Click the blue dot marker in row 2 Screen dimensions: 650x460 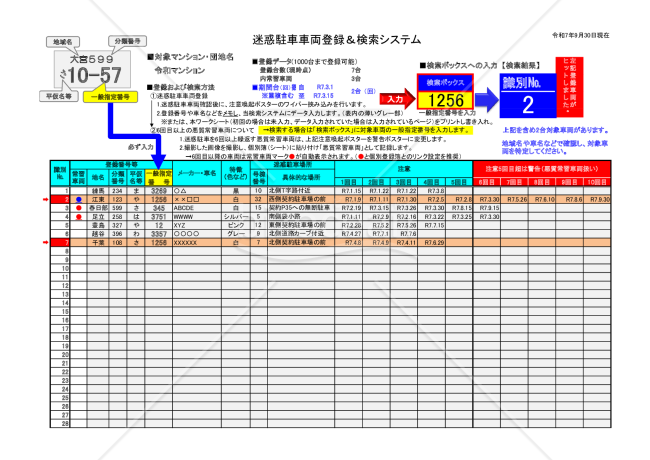tap(79, 200)
